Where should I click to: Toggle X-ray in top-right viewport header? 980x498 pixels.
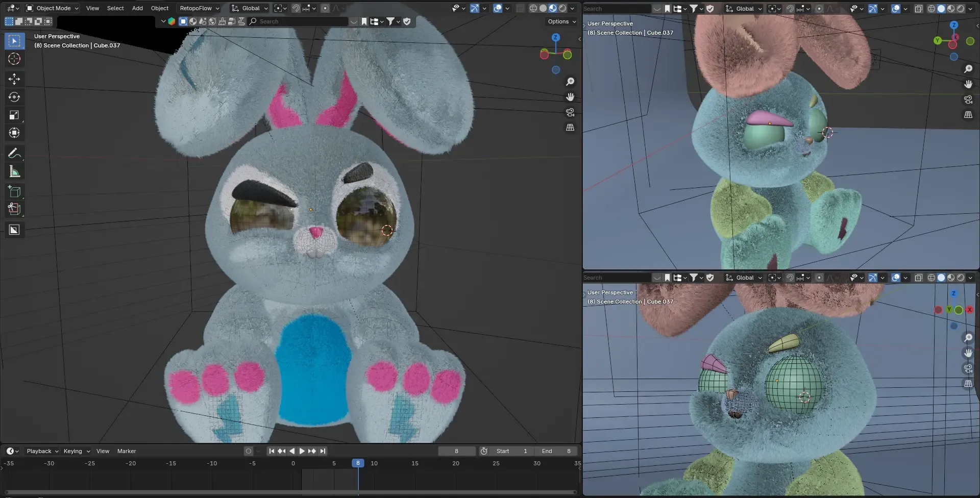pyautogui.click(x=919, y=9)
